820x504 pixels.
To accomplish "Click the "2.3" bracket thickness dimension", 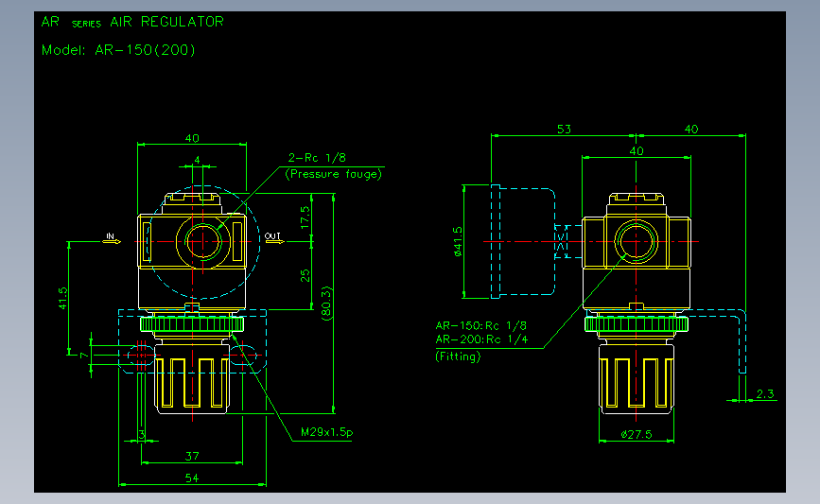I will pos(764,393).
